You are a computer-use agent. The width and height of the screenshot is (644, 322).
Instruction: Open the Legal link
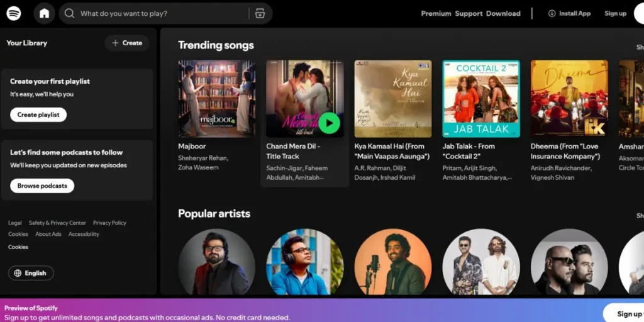(x=15, y=223)
